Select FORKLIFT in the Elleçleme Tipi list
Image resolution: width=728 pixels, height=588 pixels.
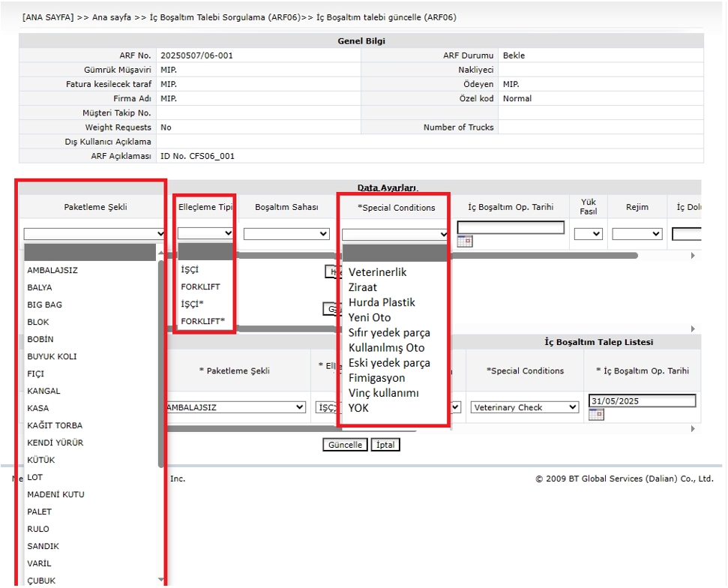point(201,286)
